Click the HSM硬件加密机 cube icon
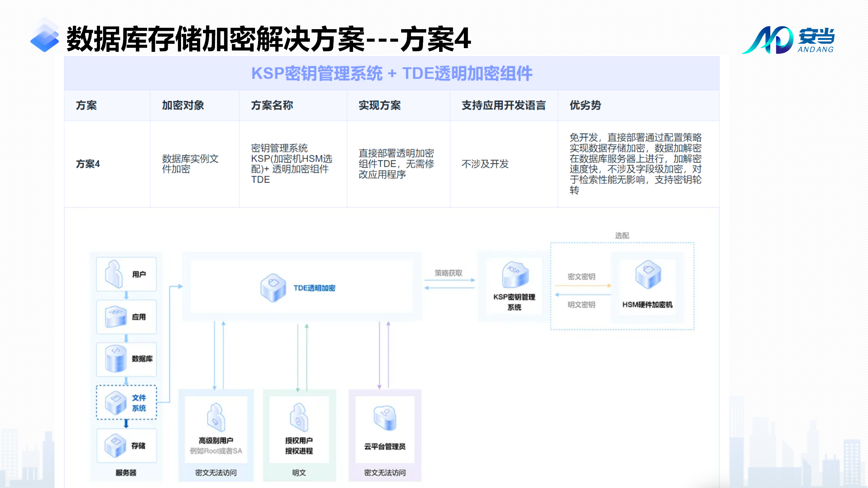This screenshot has width=868, height=488. coord(648,274)
